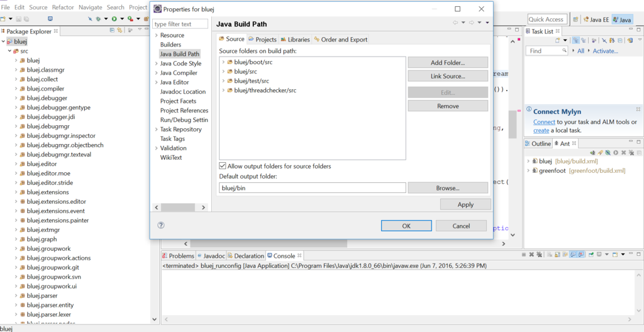Click the New Task icon in Task List
This screenshot has width=644, height=332.
pyautogui.click(x=557, y=40)
